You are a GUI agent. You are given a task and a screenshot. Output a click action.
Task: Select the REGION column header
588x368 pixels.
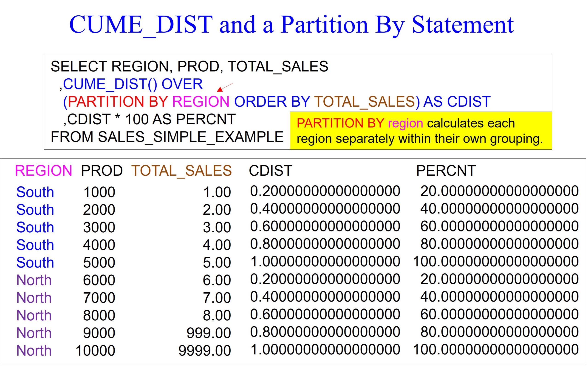pos(44,171)
